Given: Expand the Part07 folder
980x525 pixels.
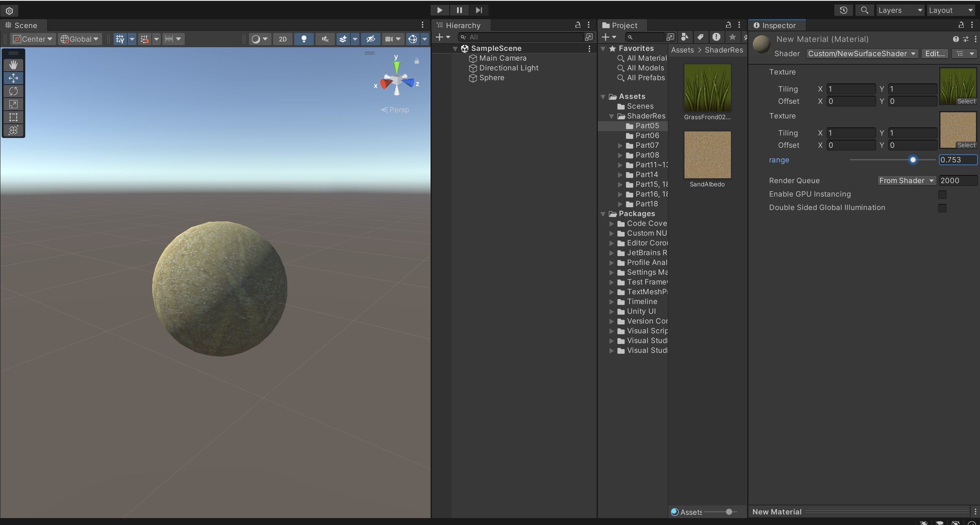Looking at the screenshot, I should click(620, 145).
